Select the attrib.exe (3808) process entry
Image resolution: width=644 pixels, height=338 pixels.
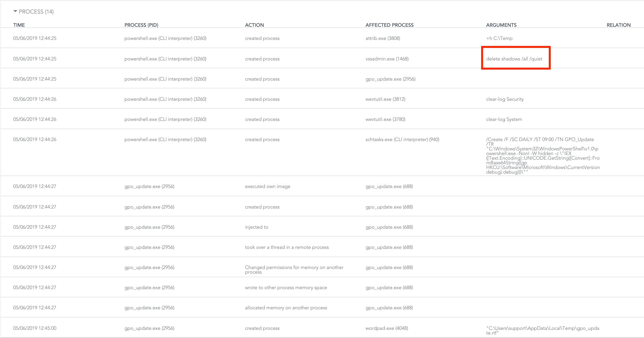tap(382, 38)
